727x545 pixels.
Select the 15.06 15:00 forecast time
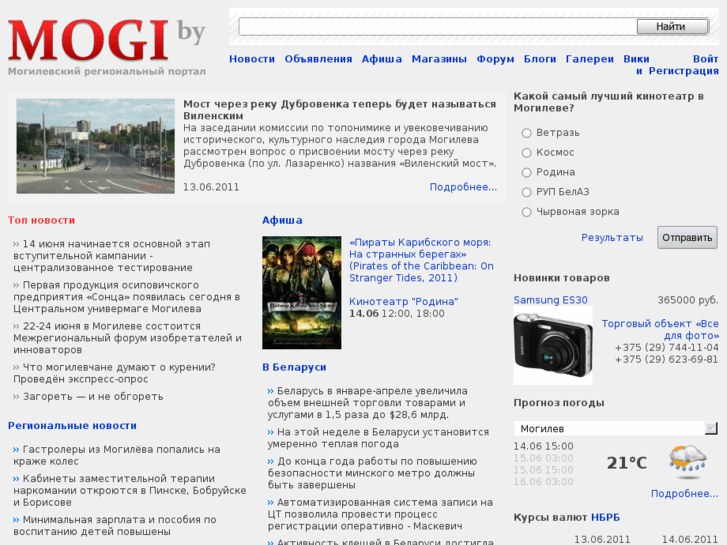point(543,470)
